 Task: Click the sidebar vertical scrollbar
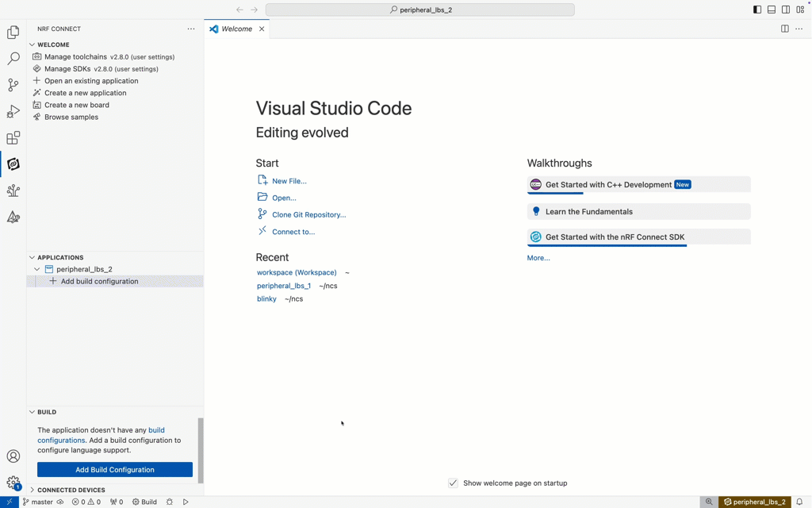(201, 450)
